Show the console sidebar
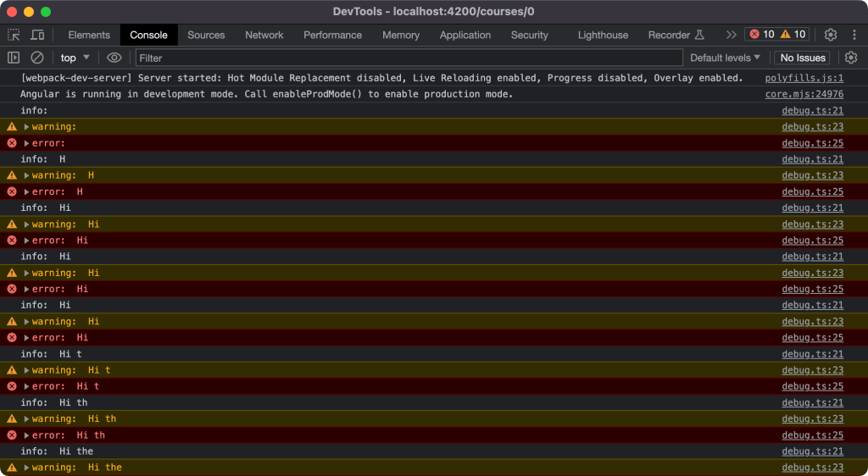This screenshot has width=868, height=476. pyautogui.click(x=14, y=58)
